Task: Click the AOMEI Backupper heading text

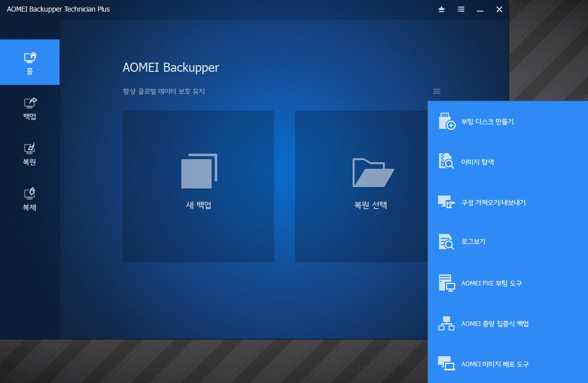Action: [171, 68]
